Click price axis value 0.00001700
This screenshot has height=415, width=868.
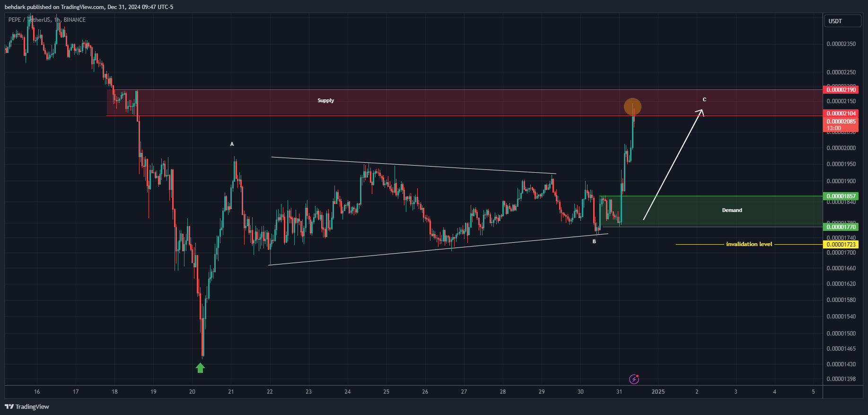click(x=841, y=253)
